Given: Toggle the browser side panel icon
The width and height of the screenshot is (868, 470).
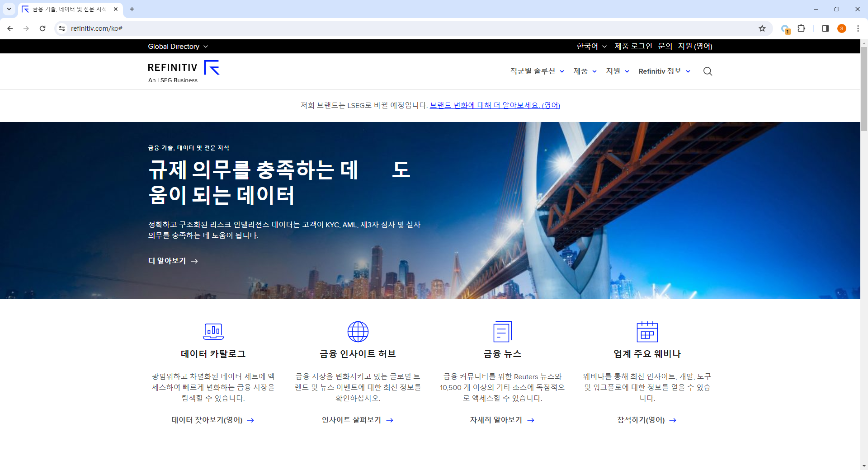Looking at the screenshot, I should coord(825,28).
